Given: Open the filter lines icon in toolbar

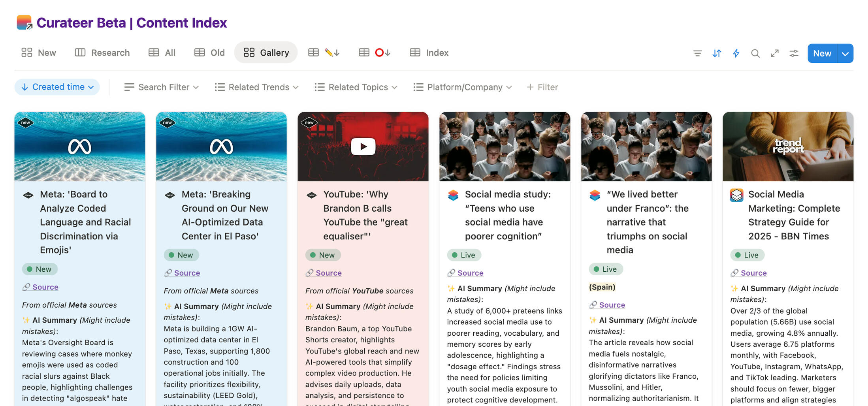Looking at the screenshot, I should point(697,53).
